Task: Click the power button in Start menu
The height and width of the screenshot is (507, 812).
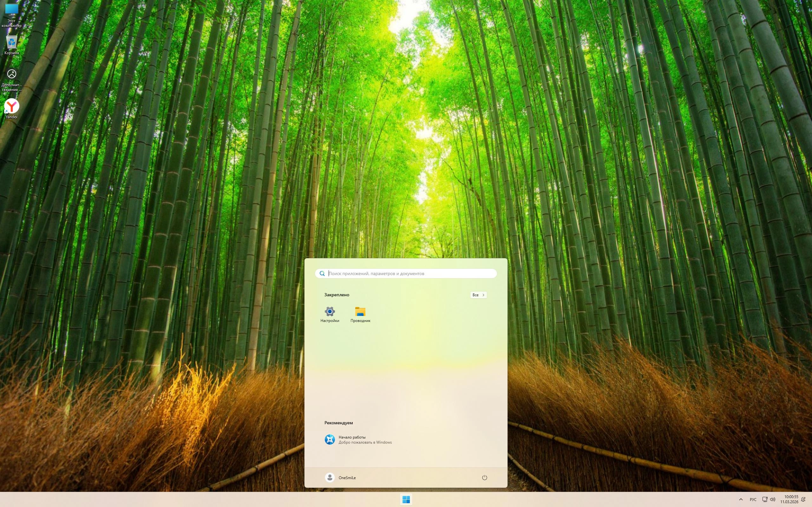Action: point(484,478)
